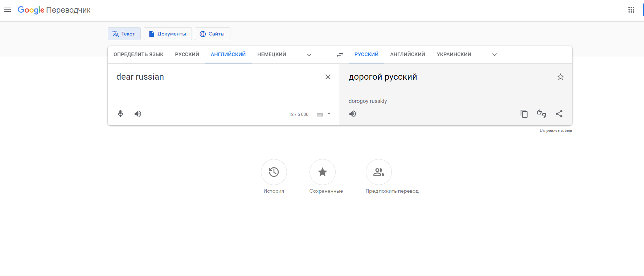This screenshot has height=276, width=644.
Task: Listen to the translated text
Action: tap(353, 114)
